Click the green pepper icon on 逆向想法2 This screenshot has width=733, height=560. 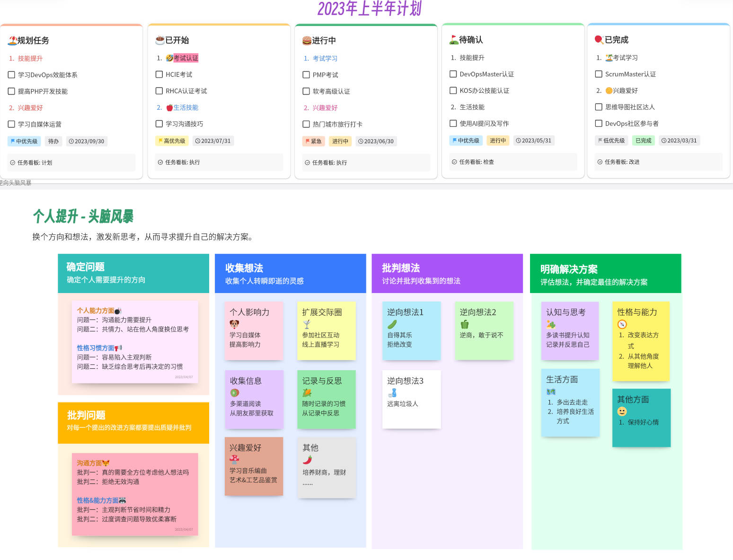[x=465, y=324]
